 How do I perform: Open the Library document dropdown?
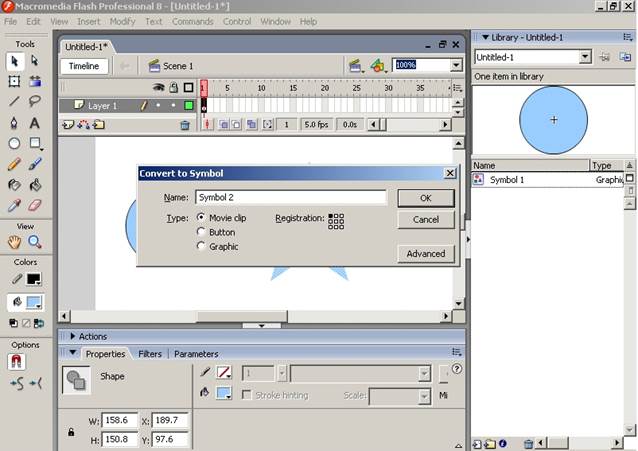point(585,57)
